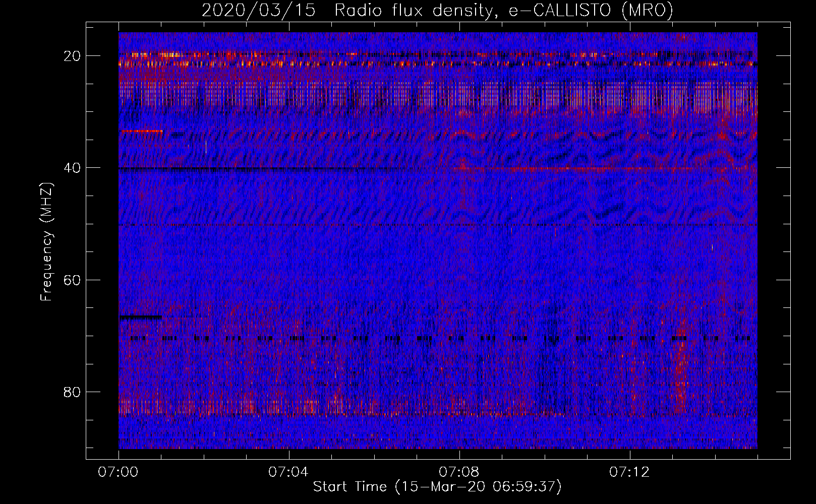Click the '40' frequency tick label
Viewport: 816px width, 504px height.
coord(73,167)
